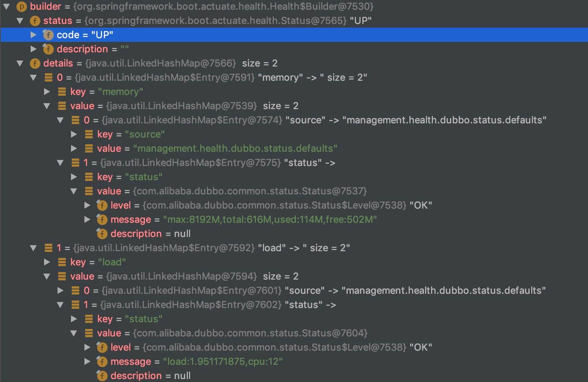
Task: Click the entry icon of Entry@7602
Action: (75, 305)
